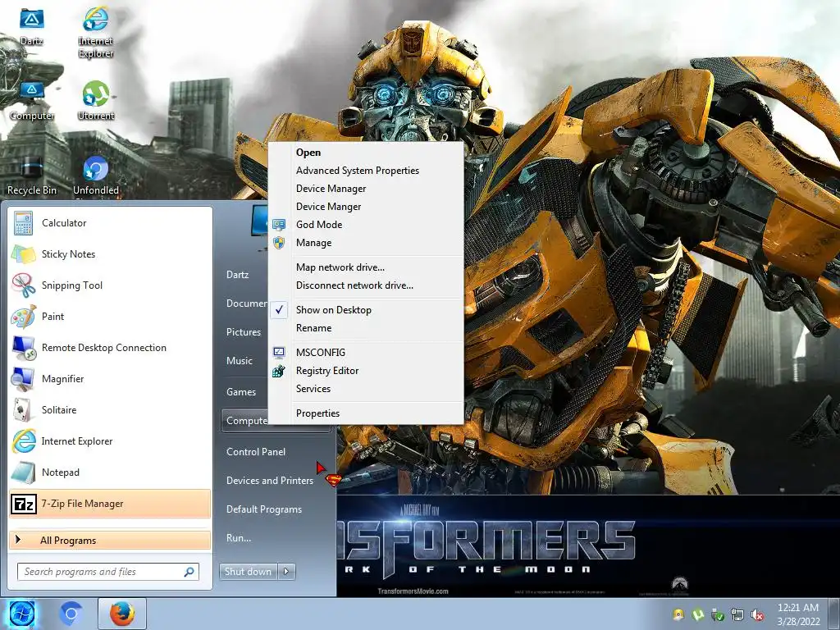Click the Calculator icon in Start menu
Image resolution: width=840 pixels, height=630 pixels.
pos(24,223)
